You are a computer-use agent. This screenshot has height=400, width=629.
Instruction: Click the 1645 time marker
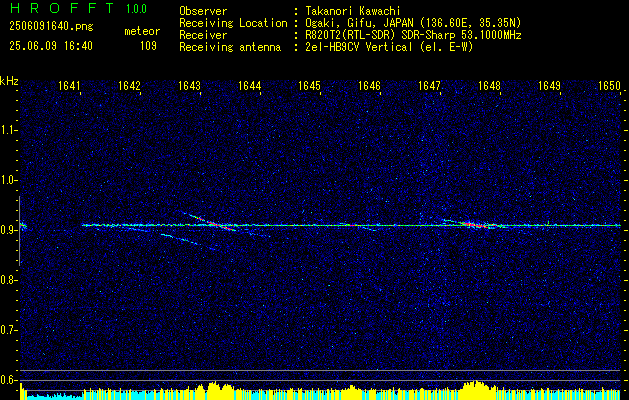309,85
